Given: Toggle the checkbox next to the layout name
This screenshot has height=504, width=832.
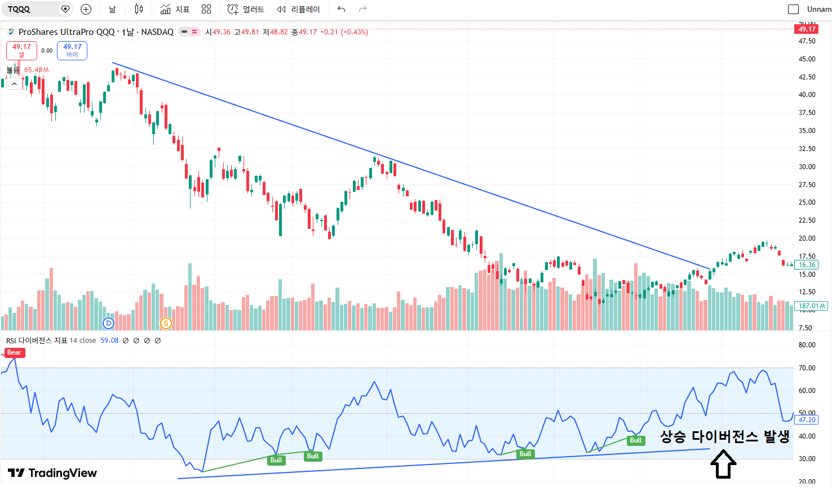Looking at the screenshot, I should point(793,9).
